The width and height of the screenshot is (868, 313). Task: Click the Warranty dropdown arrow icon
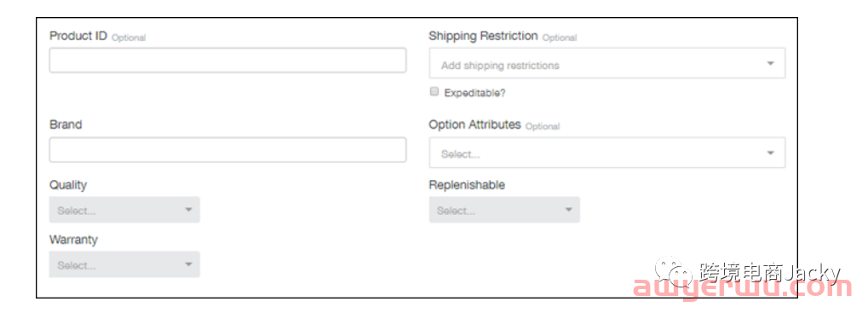tap(188, 264)
